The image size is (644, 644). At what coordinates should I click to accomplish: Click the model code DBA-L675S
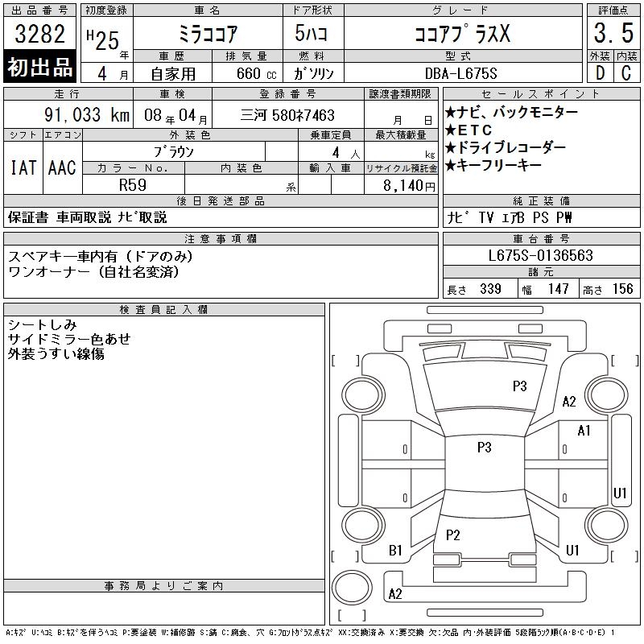point(460,74)
